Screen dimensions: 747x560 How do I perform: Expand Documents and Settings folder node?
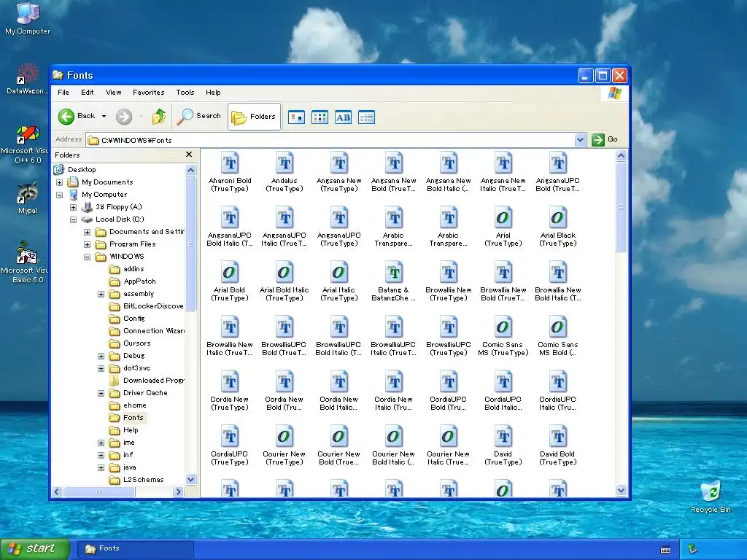[x=88, y=232]
